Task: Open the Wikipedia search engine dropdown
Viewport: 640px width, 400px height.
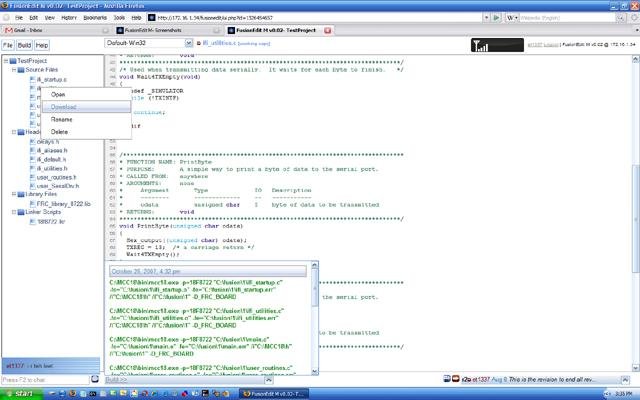Action: pyautogui.click(x=512, y=18)
